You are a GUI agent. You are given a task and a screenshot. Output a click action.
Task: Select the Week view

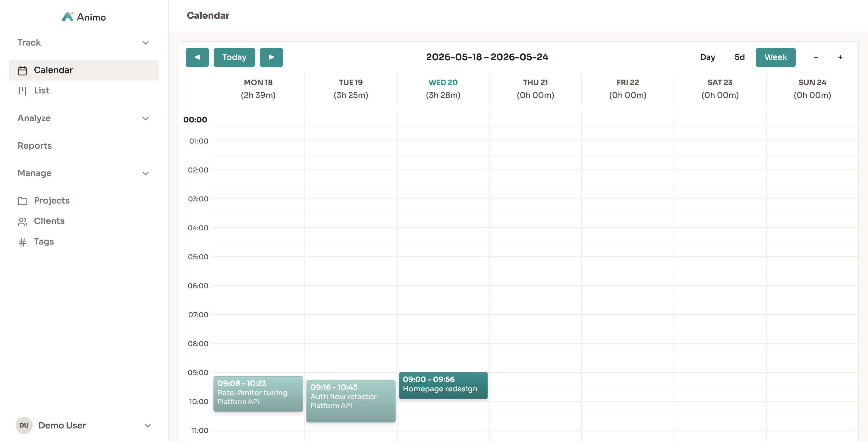[x=775, y=57]
